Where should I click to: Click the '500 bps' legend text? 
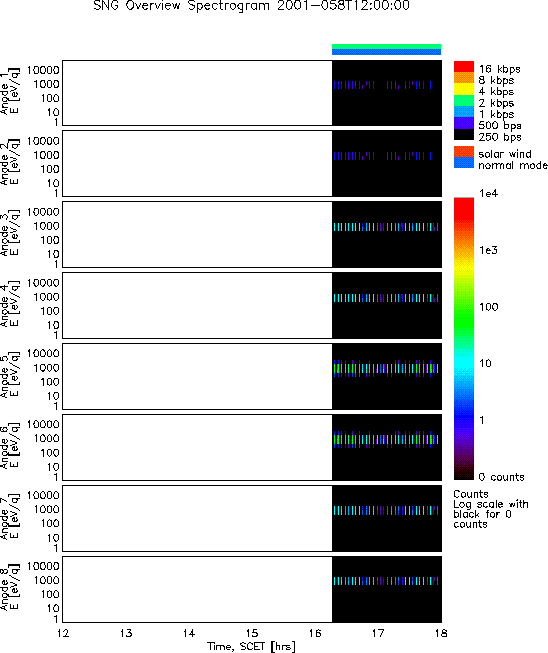tap(500, 125)
